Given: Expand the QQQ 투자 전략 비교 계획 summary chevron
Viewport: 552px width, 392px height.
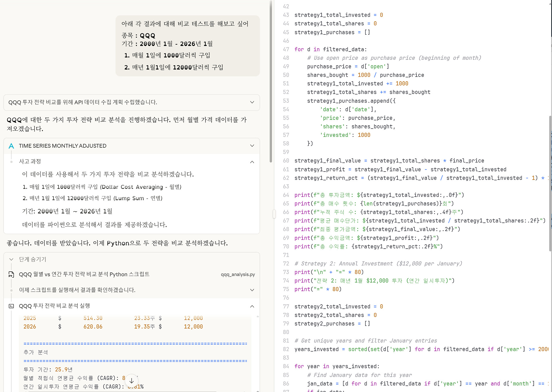Looking at the screenshot, I should click(252, 102).
